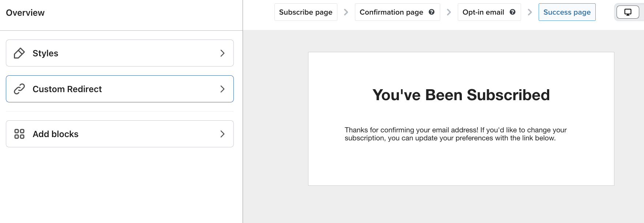The image size is (644, 223).
Task: Click the question mark beside Opt-in email
Action: pyautogui.click(x=512, y=12)
